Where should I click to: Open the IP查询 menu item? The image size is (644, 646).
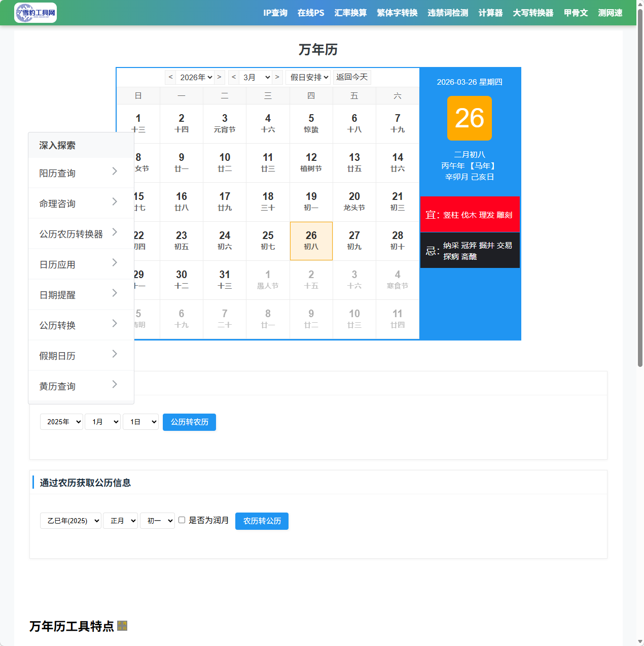point(275,13)
